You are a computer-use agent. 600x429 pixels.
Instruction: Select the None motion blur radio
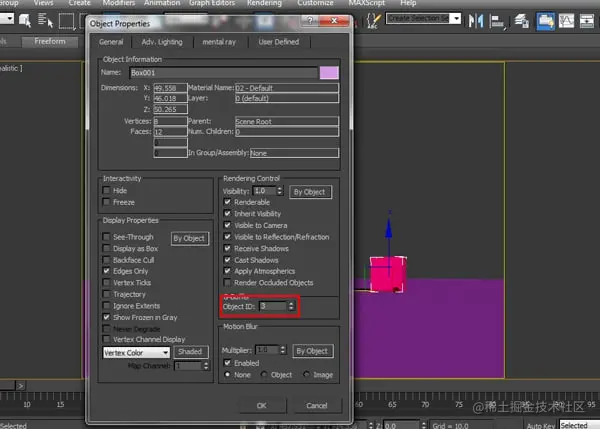pyautogui.click(x=228, y=374)
